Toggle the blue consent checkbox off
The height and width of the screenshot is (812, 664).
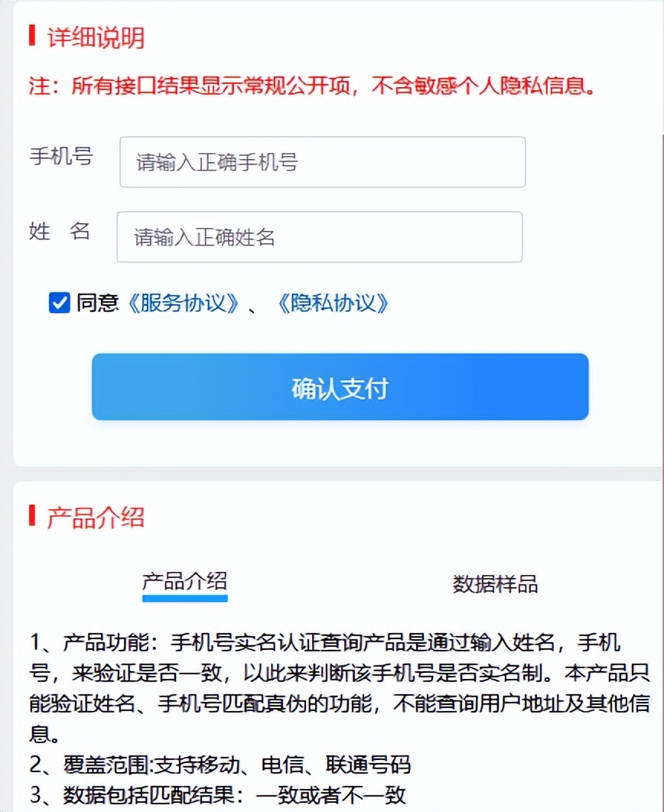click(59, 303)
